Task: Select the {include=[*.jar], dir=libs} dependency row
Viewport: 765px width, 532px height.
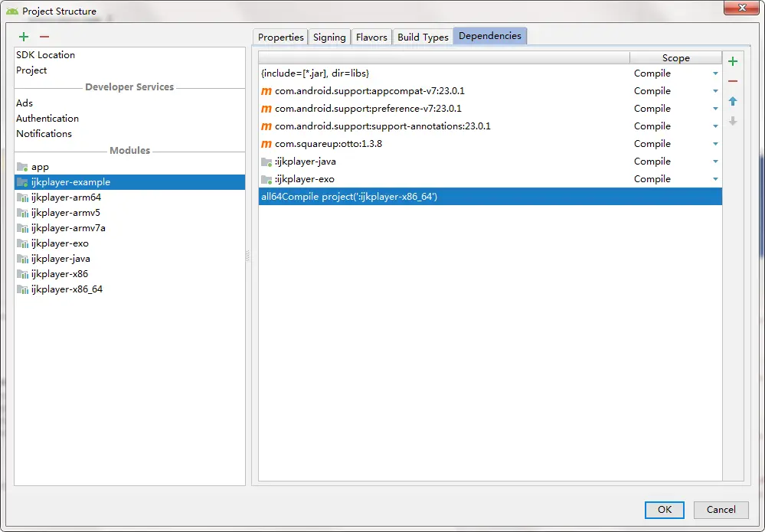Action: 490,73
